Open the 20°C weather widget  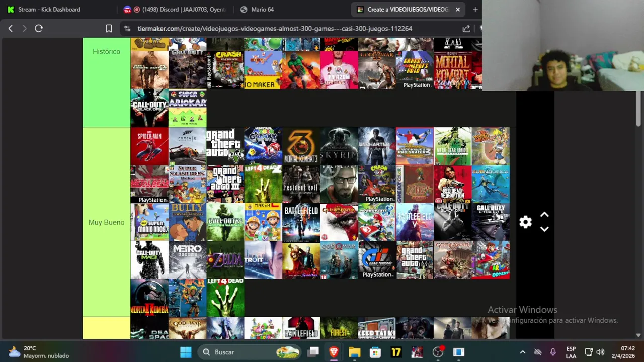(x=39, y=352)
